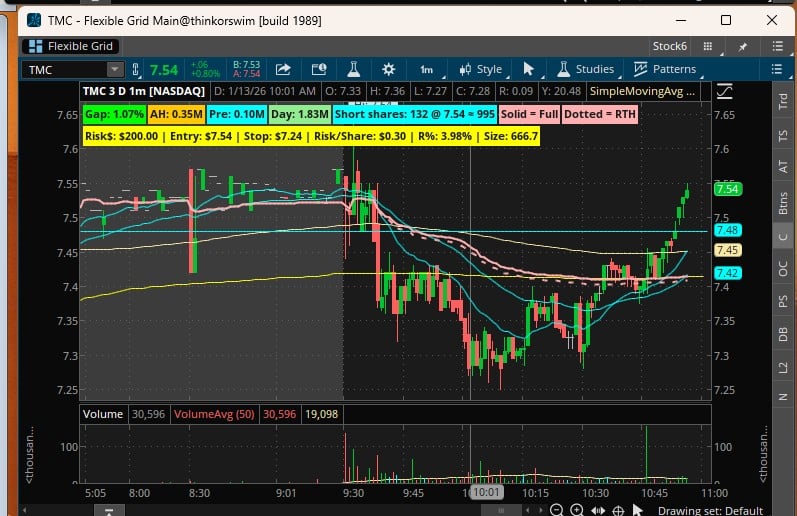Open the Trd sidebar tab
The height and width of the screenshot is (516, 797).
(x=783, y=101)
